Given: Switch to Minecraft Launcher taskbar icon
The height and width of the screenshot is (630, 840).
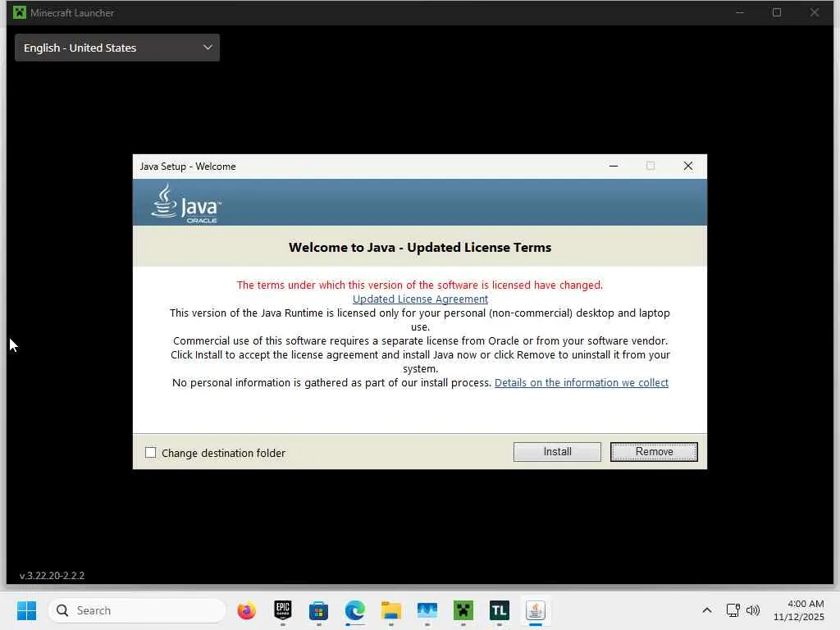Looking at the screenshot, I should [x=463, y=610].
